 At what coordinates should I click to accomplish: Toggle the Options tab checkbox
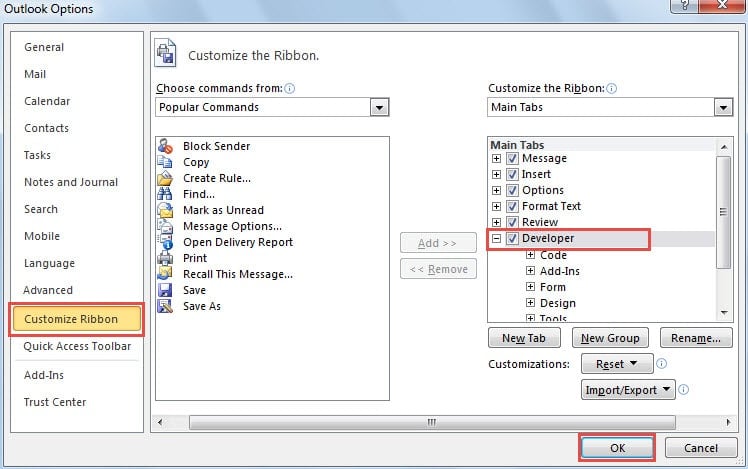coord(512,190)
